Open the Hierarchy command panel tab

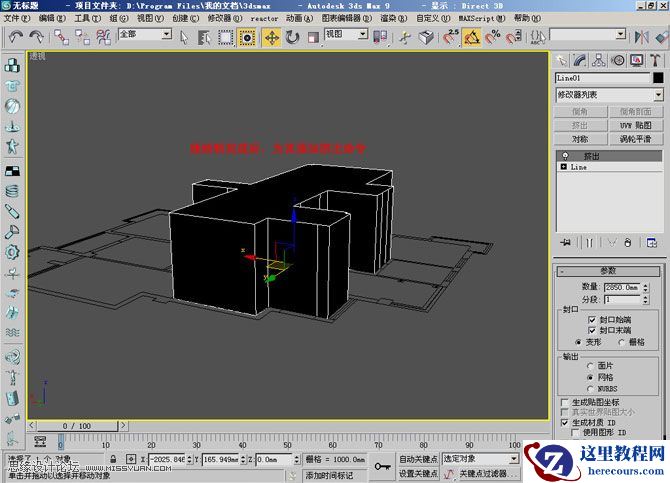[599, 61]
